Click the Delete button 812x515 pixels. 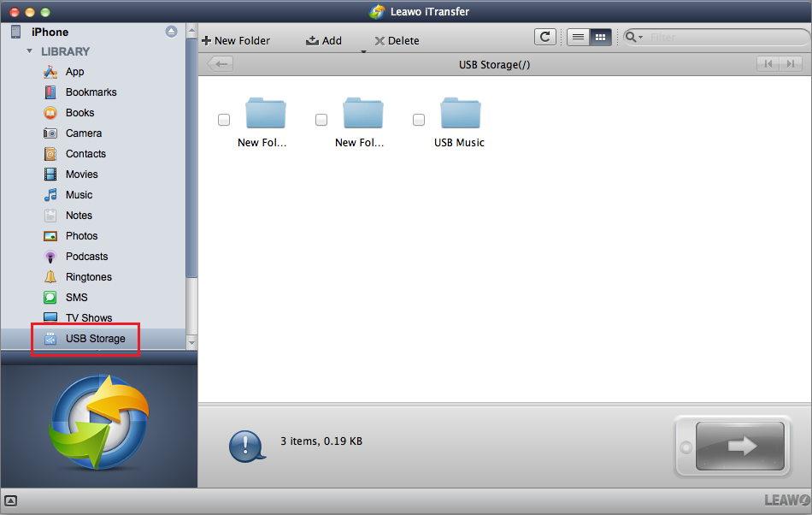(397, 40)
